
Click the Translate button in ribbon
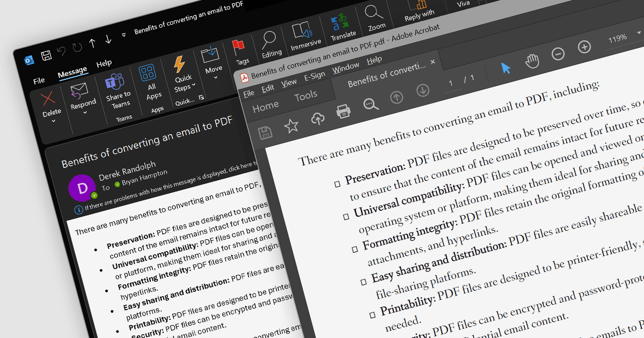(341, 27)
